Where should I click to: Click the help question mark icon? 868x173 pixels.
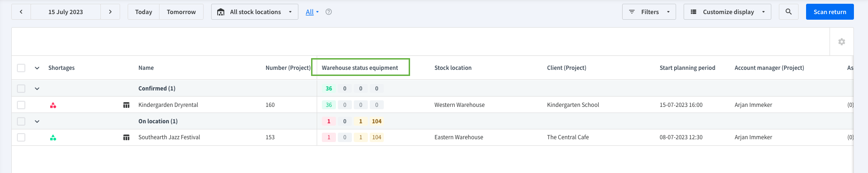(329, 12)
